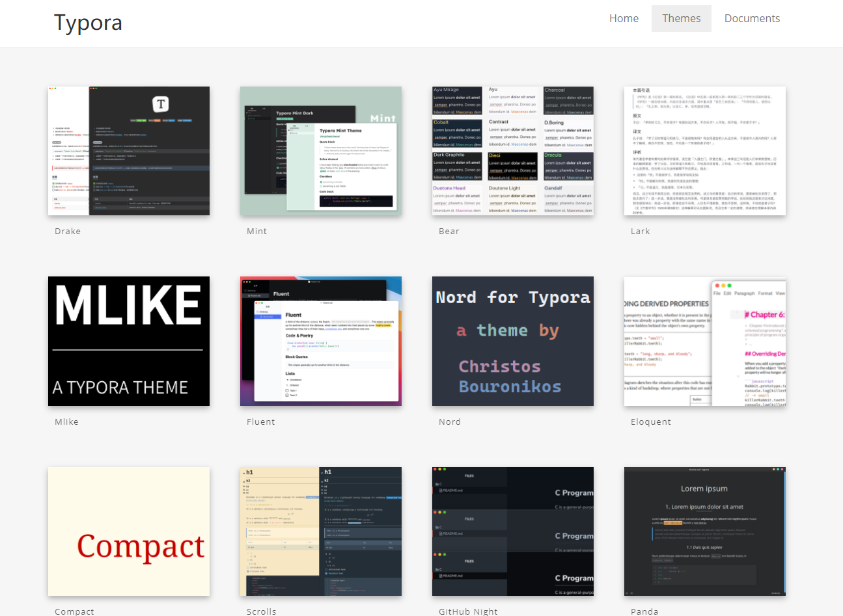Open the Compact theme thumbnail
Viewport: 843px width, 616px height.
point(129,531)
